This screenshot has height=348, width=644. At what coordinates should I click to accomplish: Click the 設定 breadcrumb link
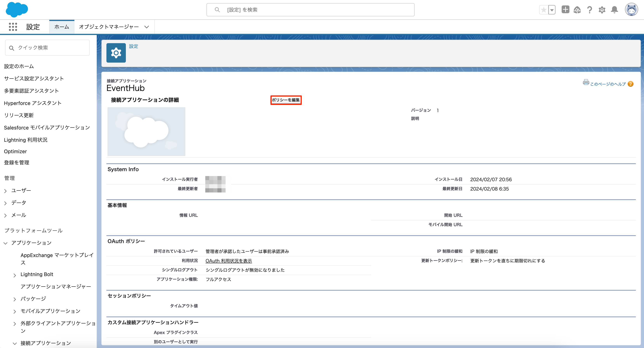tap(133, 46)
